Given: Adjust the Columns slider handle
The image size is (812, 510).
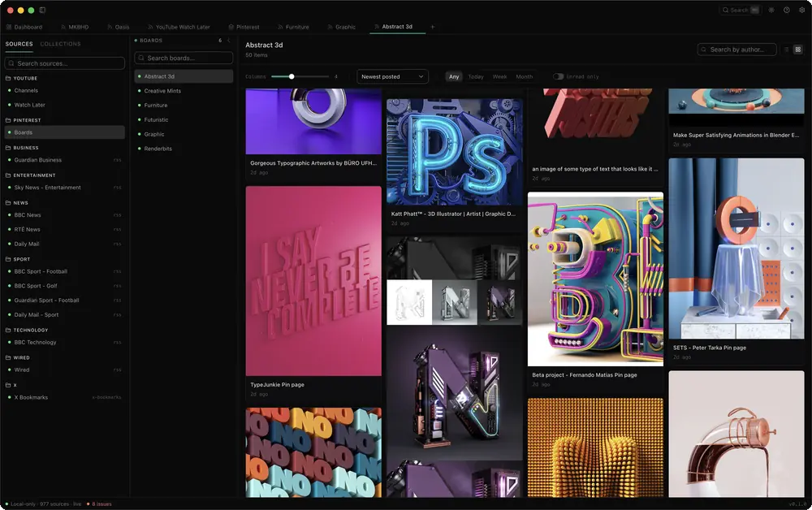Looking at the screenshot, I should [x=292, y=76].
